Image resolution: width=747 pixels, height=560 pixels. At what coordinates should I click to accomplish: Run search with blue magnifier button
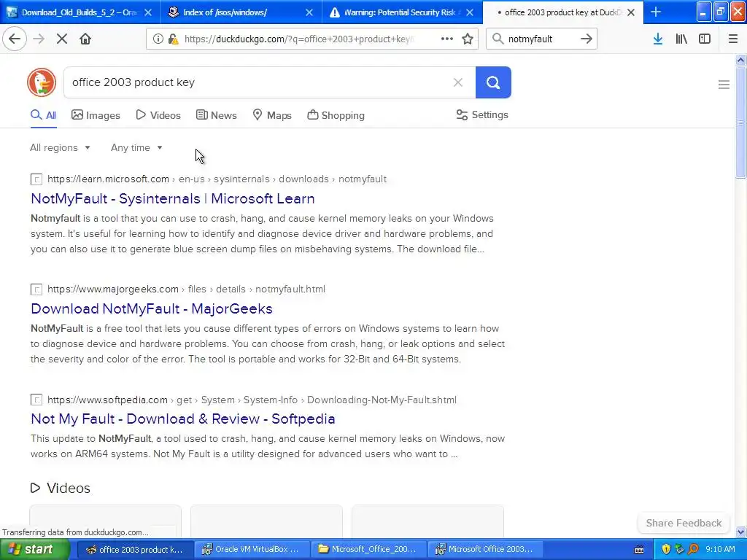493,82
